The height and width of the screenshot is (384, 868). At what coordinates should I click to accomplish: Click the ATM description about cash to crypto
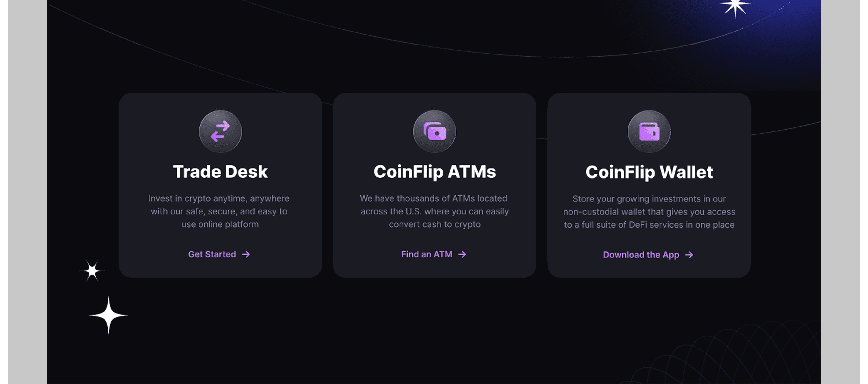(x=434, y=211)
